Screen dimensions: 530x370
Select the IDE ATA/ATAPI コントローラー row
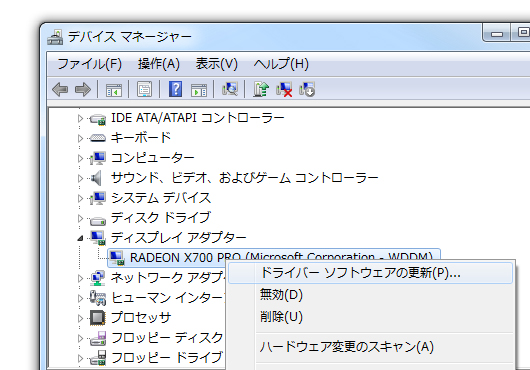pos(198,118)
